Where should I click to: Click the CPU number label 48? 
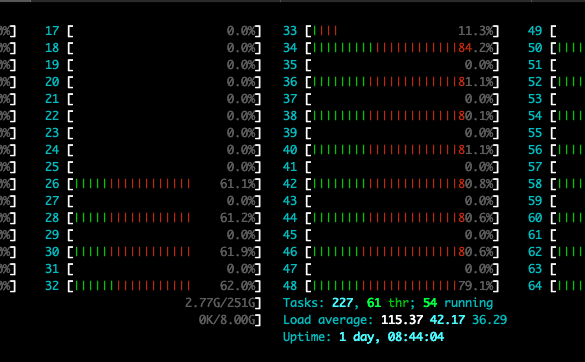[x=290, y=286]
